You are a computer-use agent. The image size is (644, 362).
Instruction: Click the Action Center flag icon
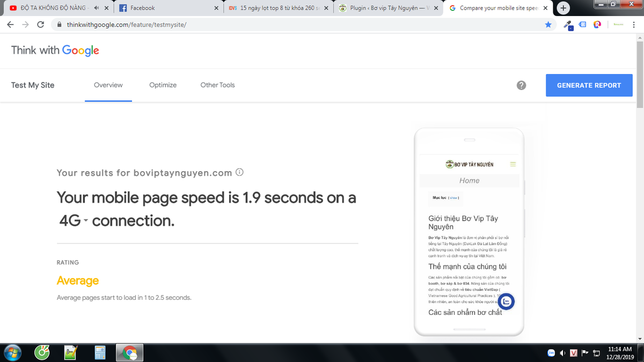[x=585, y=352]
